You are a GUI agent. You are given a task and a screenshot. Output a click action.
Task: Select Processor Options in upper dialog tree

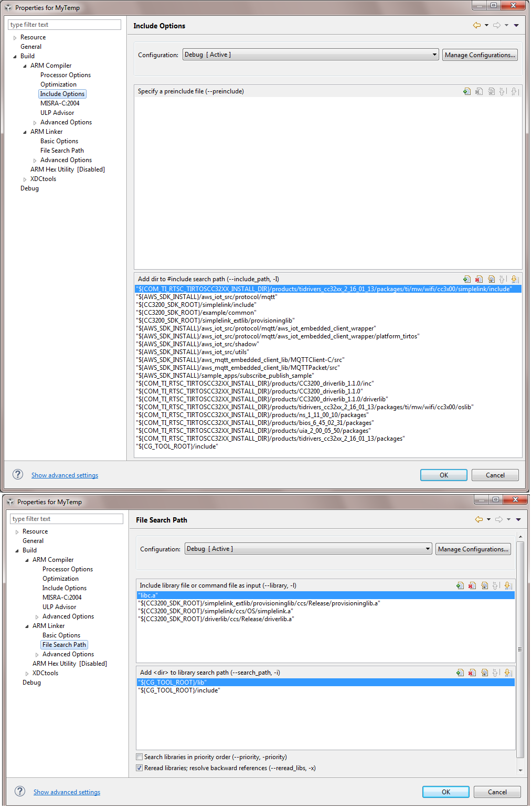click(66, 75)
